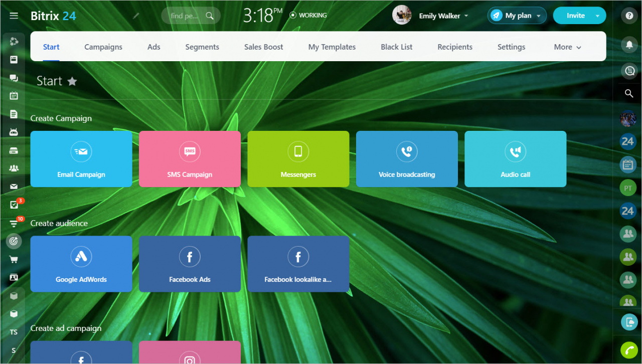Open the help question mark icon
642x364 pixels.
[x=629, y=16]
